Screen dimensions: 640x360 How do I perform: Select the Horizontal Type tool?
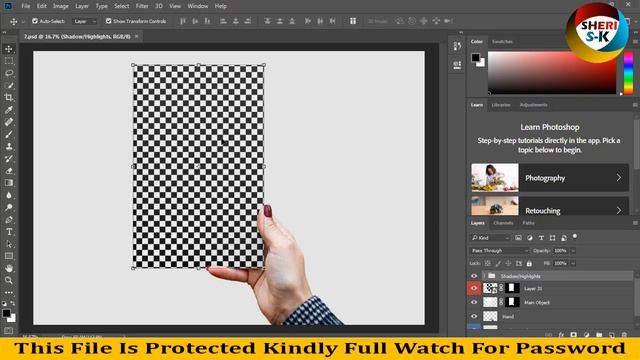tap(9, 232)
